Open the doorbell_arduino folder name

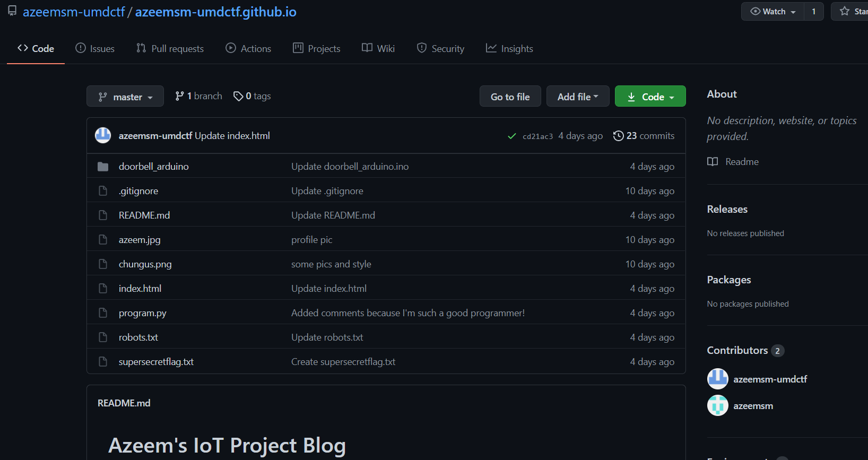click(x=154, y=167)
